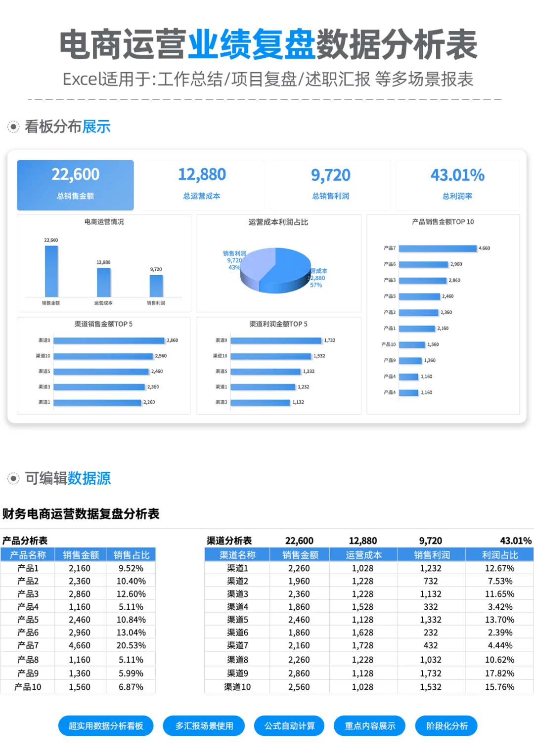The height and width of the screenshot is (756, 534).
Task: Click 销售金额 header in the product table
Action: pyautogui.click(x=81, y=555)
